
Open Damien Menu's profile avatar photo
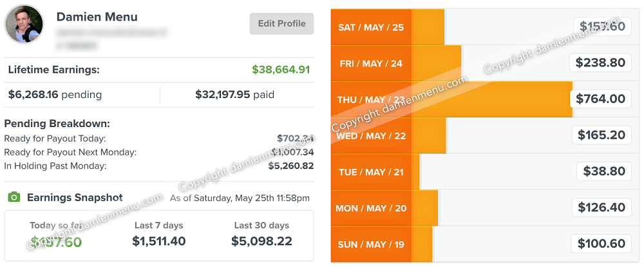(24, 25)
